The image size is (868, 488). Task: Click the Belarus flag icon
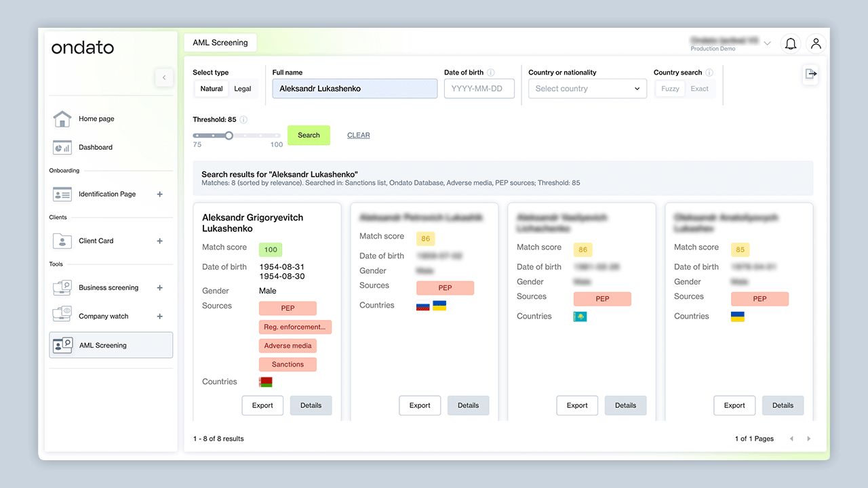[x=266, y=382]
